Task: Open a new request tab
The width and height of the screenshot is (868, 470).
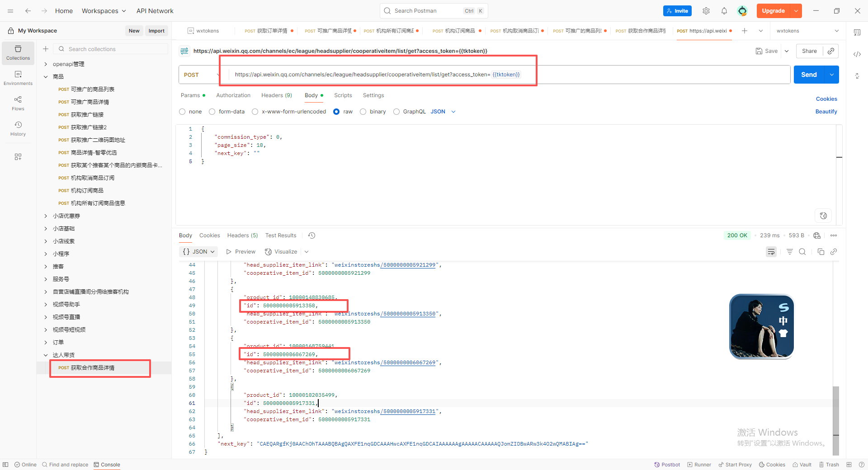Action: pos(745,31)
